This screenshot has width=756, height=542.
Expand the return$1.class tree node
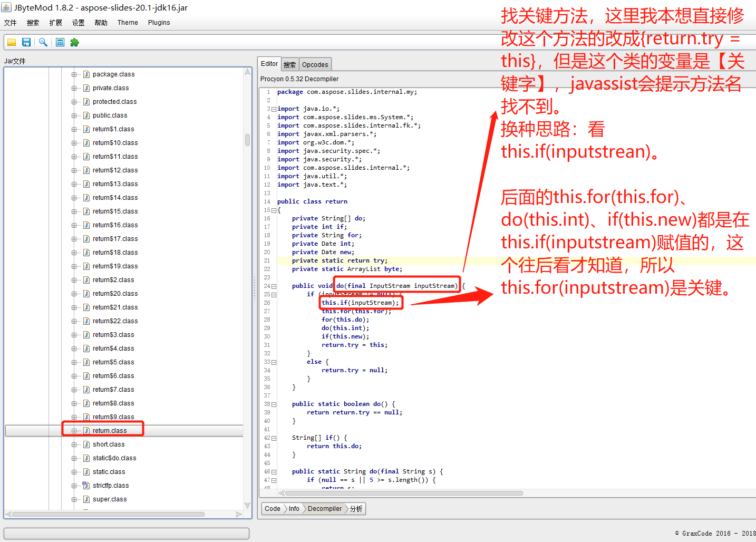(74, 129)
